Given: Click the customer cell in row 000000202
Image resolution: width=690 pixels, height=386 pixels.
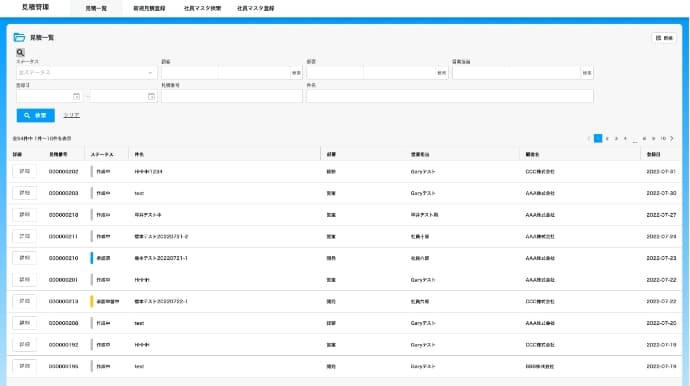Looking at the screenshot, I should [x=540, y=172].
